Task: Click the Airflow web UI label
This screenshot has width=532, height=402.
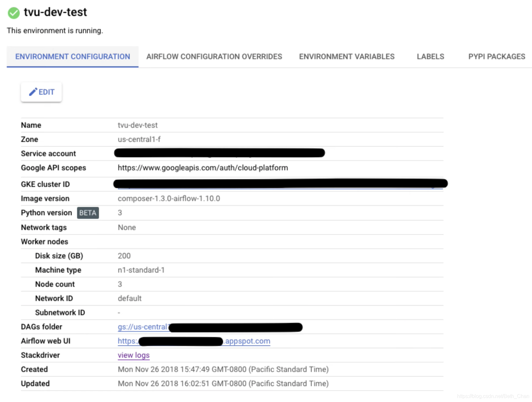Action: [x=46, y=341]
